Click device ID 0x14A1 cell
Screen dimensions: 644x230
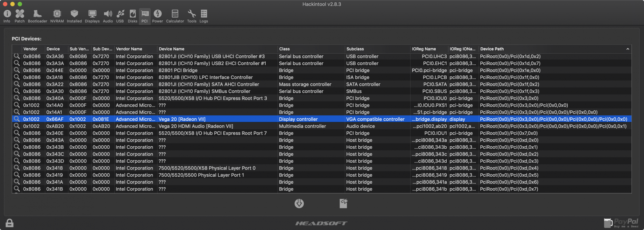click(54, 112)
